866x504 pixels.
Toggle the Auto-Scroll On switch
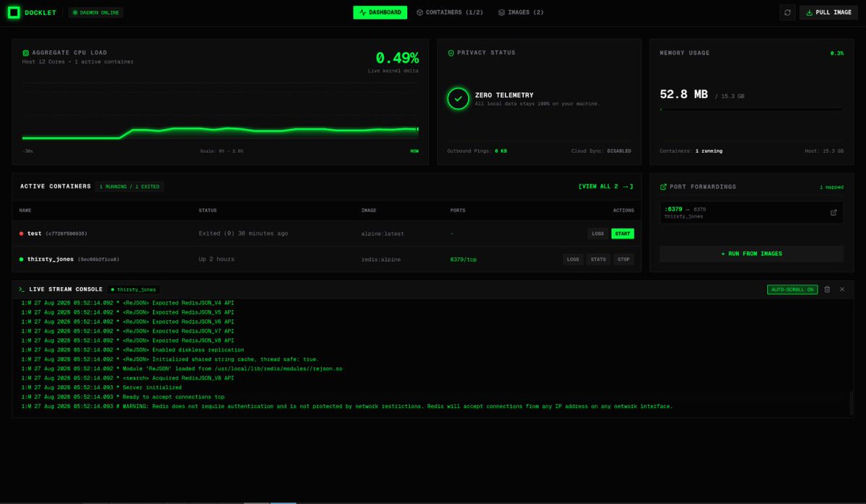tap(792, 289)
